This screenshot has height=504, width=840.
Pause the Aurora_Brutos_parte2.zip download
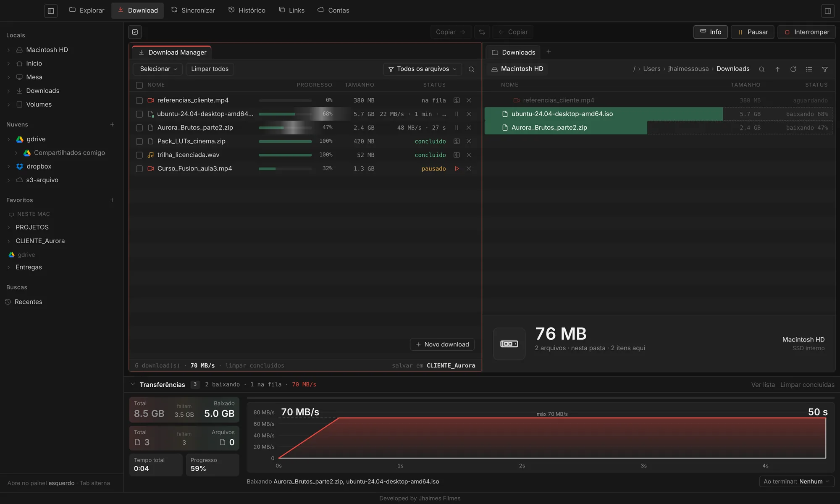point(457,128)
